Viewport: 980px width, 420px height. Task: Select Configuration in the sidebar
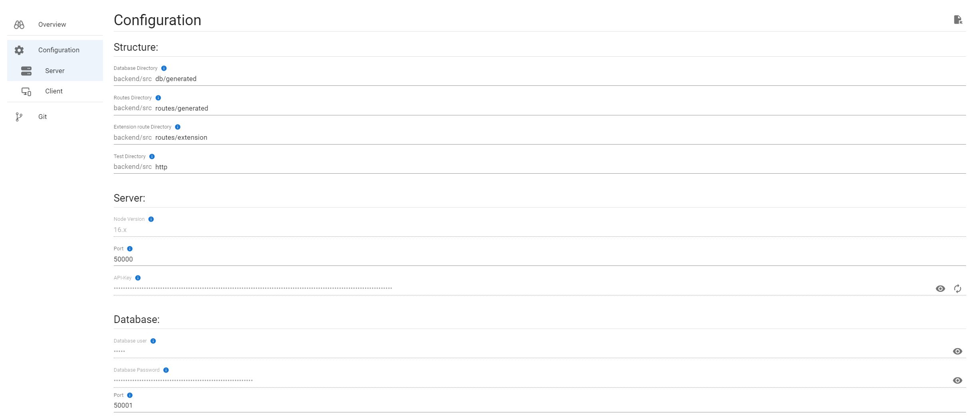click(x=59, y=50)
